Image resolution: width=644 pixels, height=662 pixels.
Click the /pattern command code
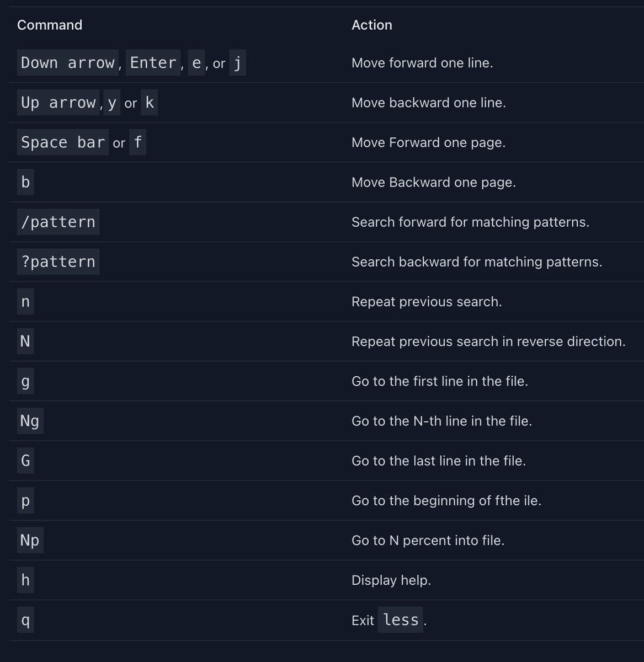pos(58,222)
